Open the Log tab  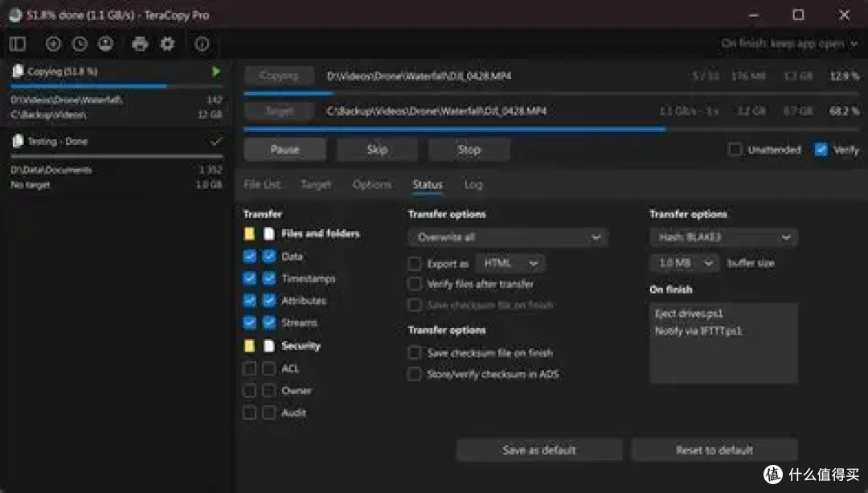(473, 184)
